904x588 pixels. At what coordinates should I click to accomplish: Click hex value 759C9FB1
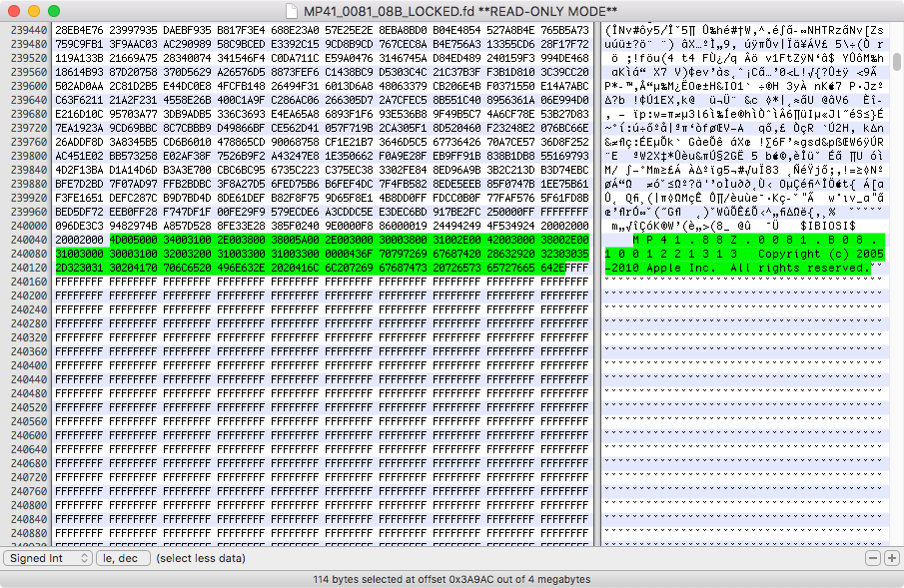[79, 44]
